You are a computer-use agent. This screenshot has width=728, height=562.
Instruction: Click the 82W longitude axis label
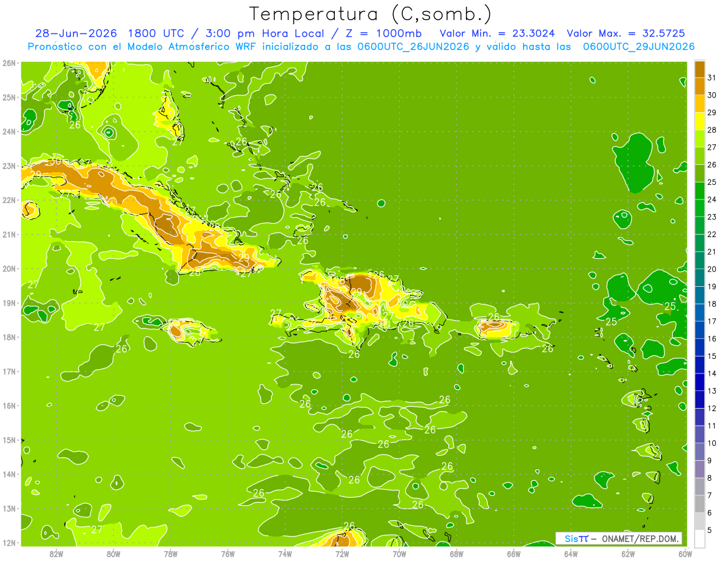tap(56, 553)
